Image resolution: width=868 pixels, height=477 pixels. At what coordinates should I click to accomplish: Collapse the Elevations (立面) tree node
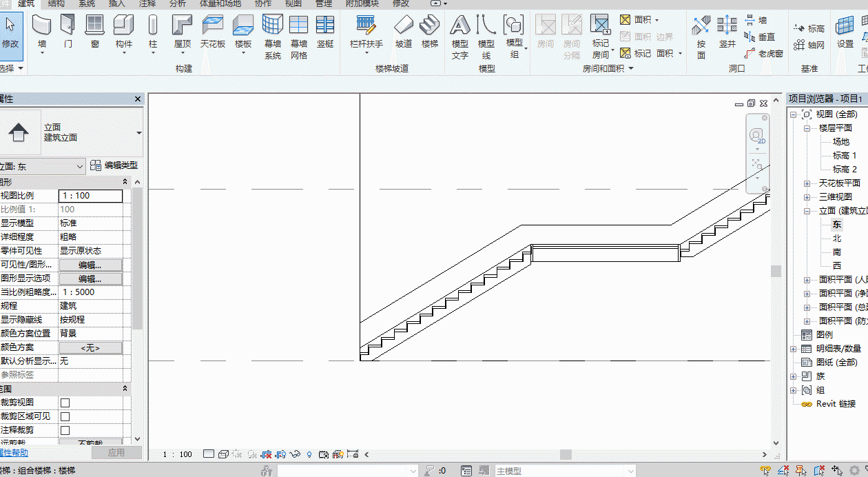pyautogui.click(x=807, y=211)
